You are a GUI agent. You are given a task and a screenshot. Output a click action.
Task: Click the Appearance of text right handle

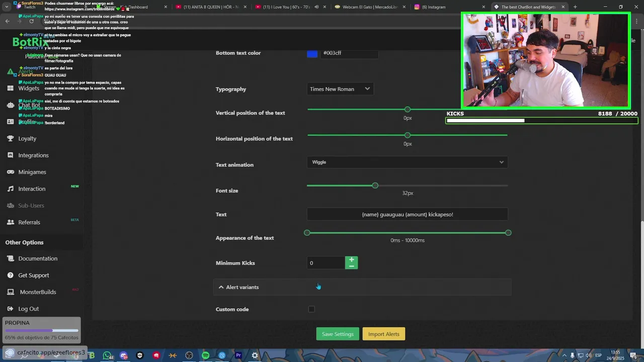coord(508,233)
